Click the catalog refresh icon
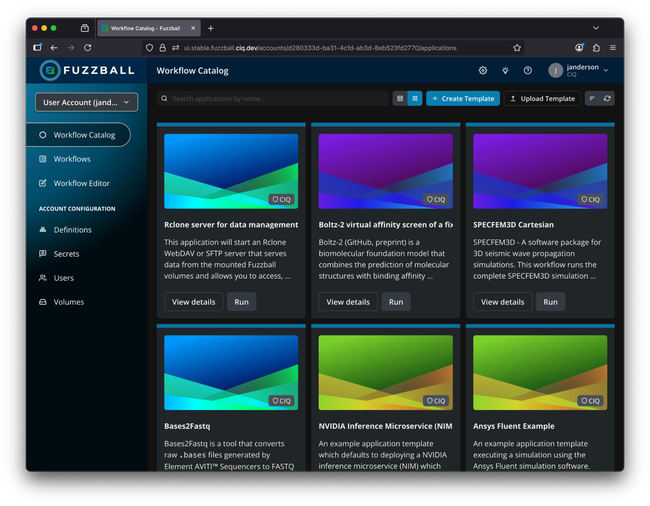 (607, 99)
